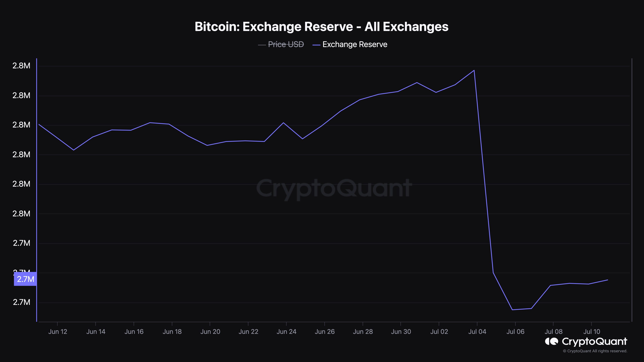Click the CryptoQuant All rights reserved notice
This screenshot has height=362, width=644.
[x=595, y=351]
